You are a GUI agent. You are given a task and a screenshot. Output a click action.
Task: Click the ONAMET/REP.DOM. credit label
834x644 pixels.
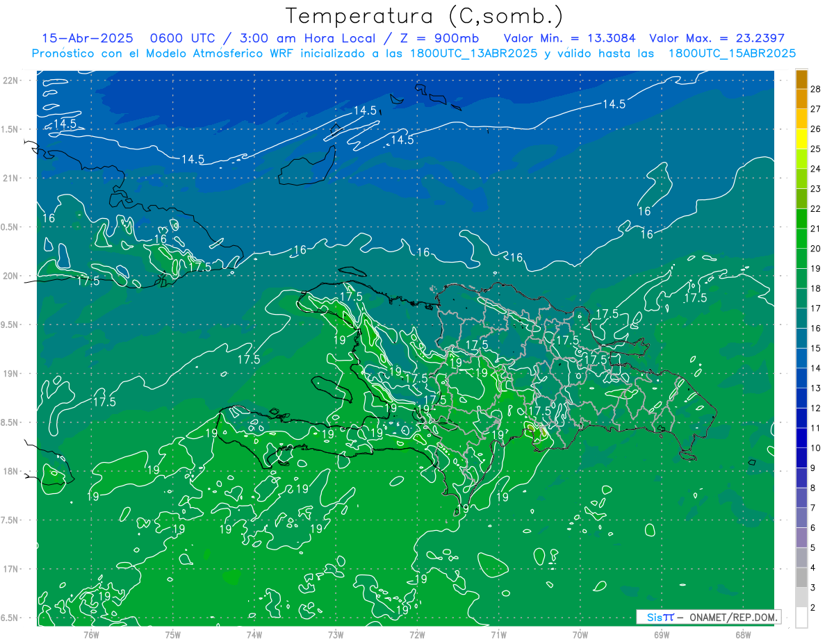734,617
